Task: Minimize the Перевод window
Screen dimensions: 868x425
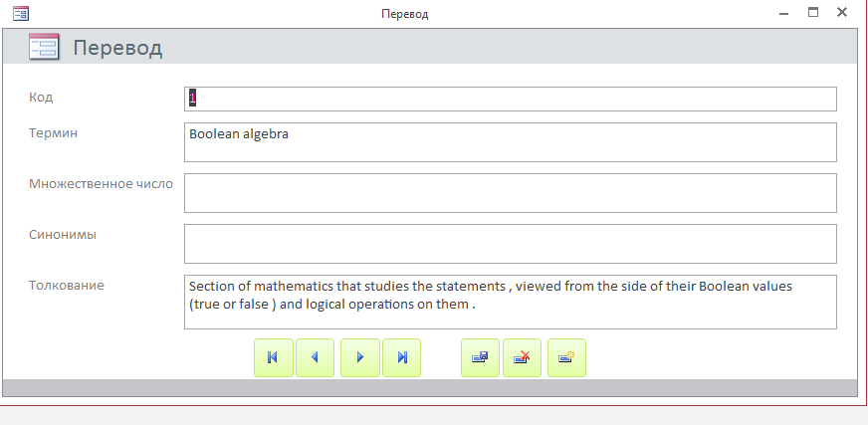Action: [783, 13]
